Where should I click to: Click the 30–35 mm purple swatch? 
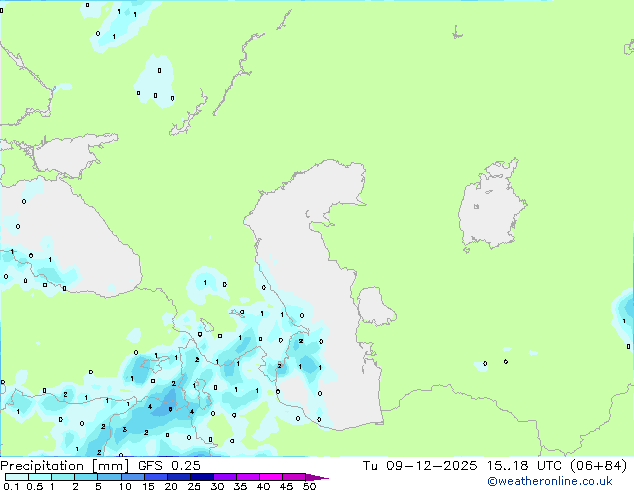(x=224, y=477)
